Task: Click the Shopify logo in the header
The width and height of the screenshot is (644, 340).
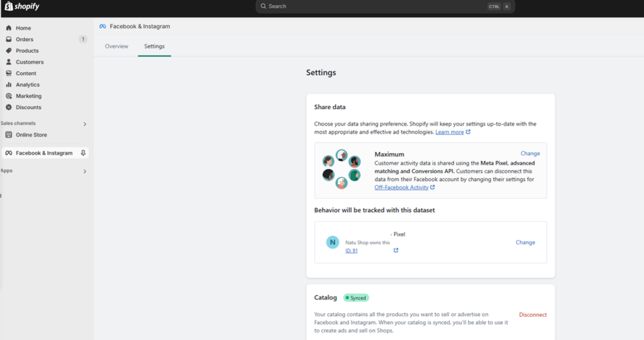Action: click(23, 7)
